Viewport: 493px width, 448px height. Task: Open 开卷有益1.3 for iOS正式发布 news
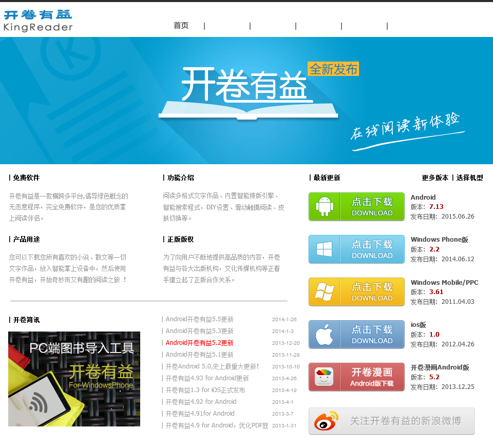pos(205,390)
